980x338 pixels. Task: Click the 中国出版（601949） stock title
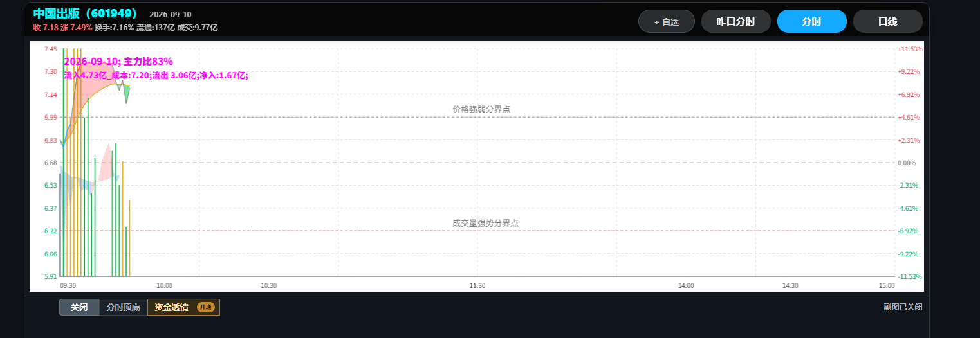pos(86,13)
